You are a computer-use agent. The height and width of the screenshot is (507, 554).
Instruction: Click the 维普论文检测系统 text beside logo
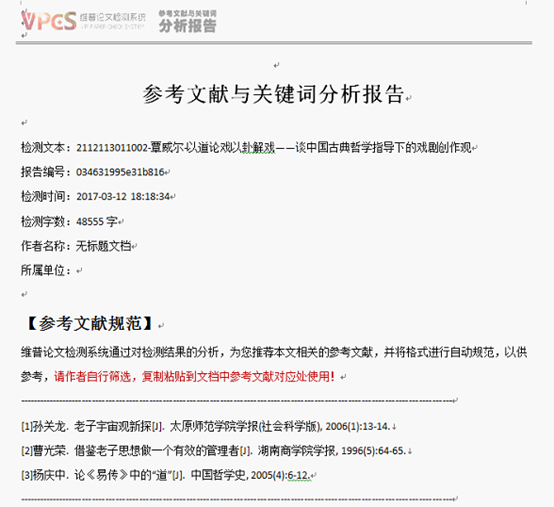pos(112,17)
